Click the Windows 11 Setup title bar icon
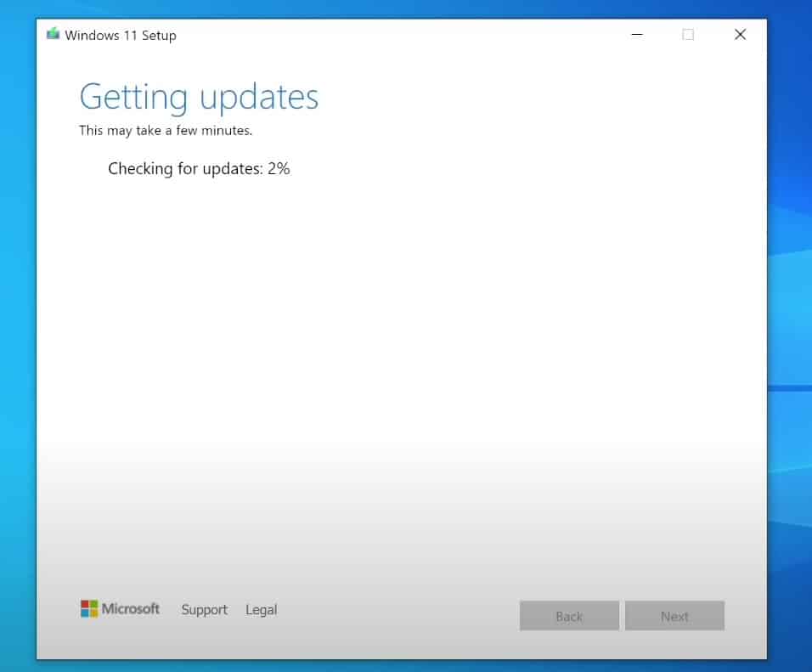 coord(53,34)
